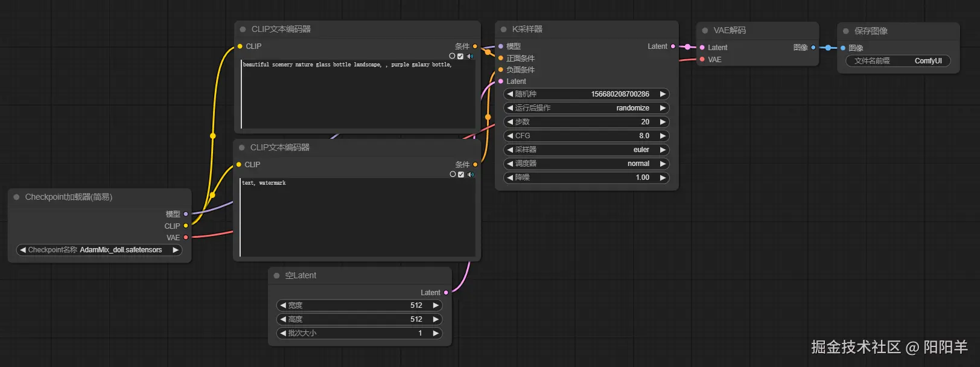
Task: Increase 批次大小 with its right arrow
Action: click(x=436, y=333)
